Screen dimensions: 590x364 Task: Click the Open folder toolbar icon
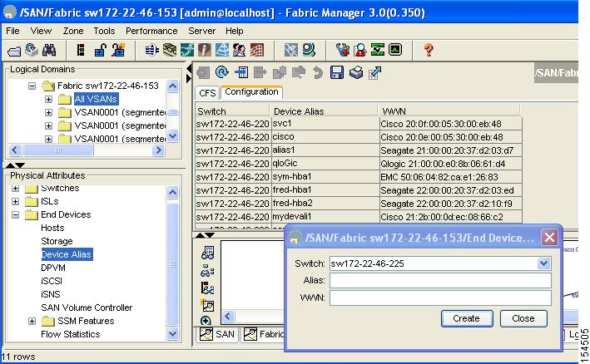14,51
